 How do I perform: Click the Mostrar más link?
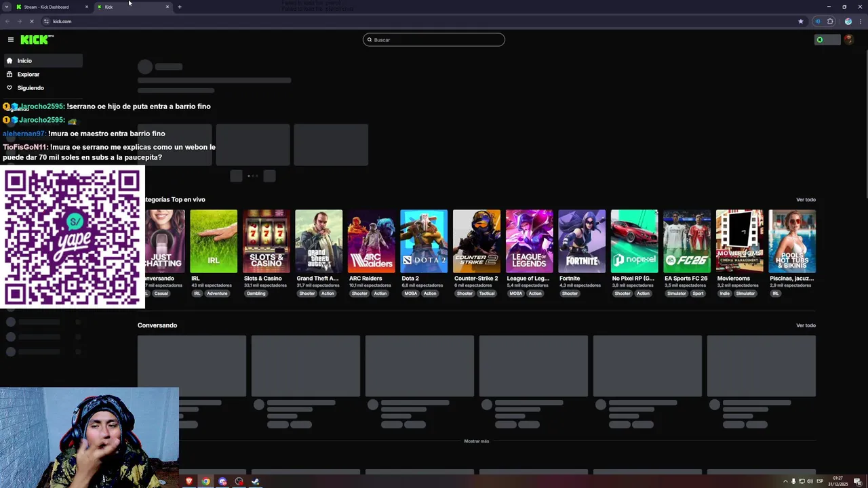point(476,441)
